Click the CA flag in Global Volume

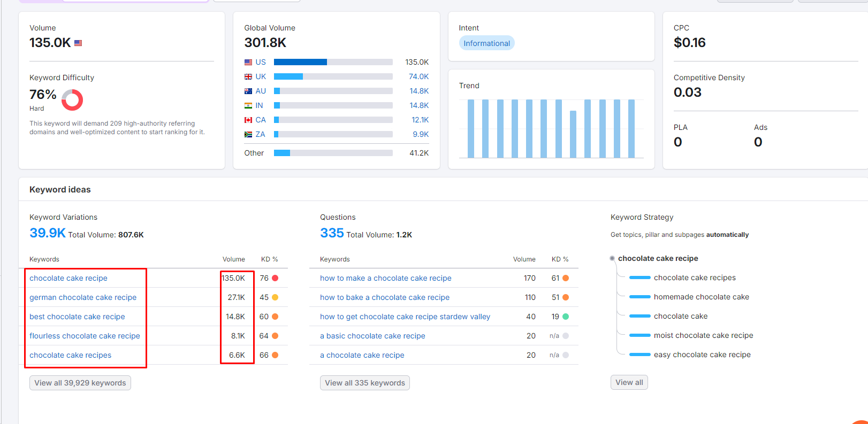point(248,120)
